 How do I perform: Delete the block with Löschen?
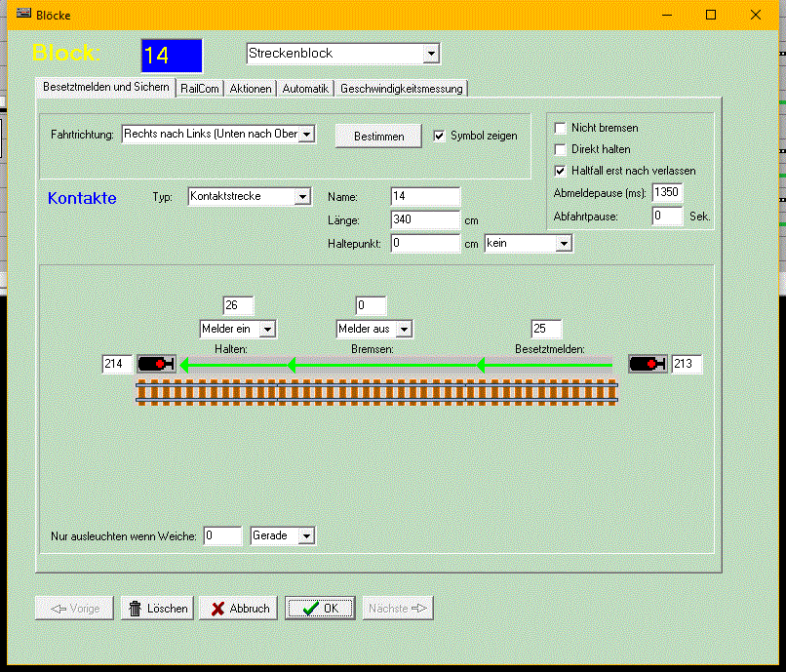pos(157,609)
